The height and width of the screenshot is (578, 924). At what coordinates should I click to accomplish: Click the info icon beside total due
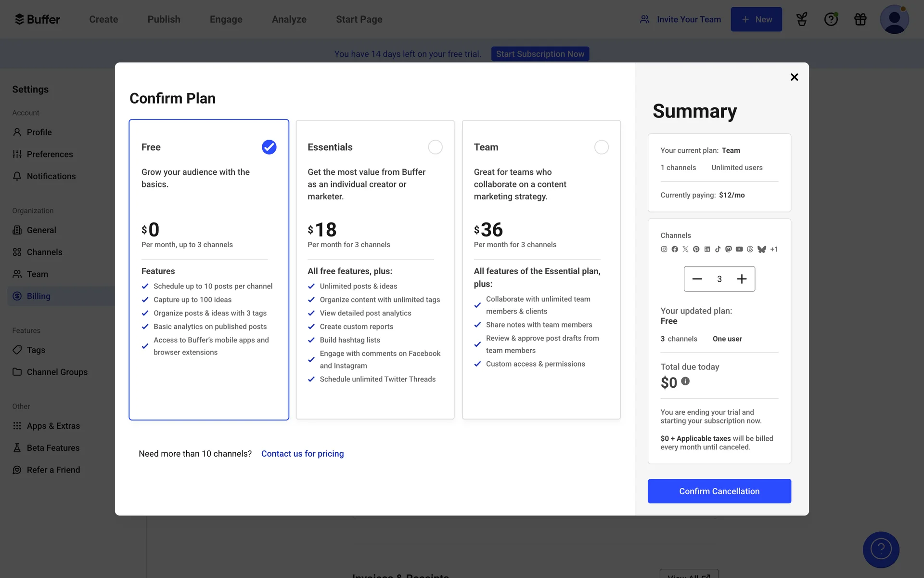click(x=685, y=381)
